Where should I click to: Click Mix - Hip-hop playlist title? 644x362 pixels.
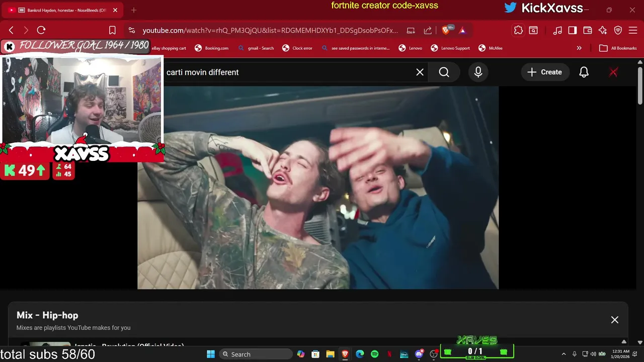(47, 315)
